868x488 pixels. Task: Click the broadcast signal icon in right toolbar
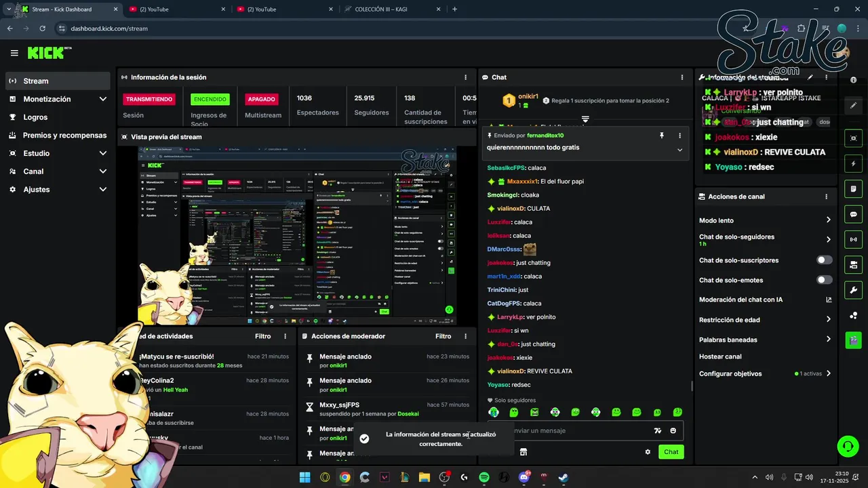[x=853, y=239]
